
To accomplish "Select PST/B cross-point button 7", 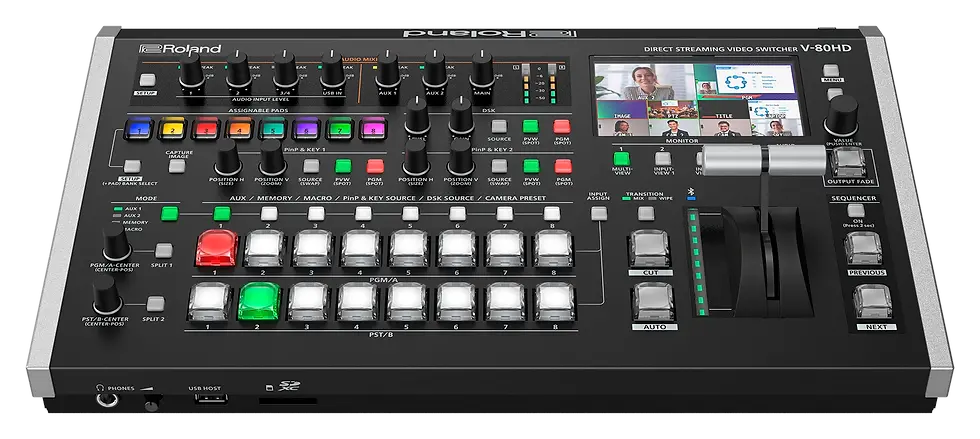I will [x=505, y=301].
